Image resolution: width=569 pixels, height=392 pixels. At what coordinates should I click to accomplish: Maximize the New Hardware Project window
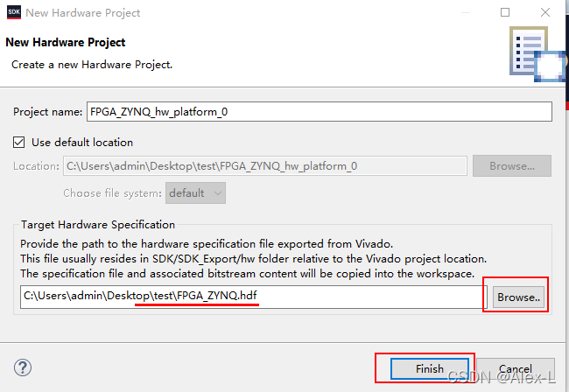(x=505, y=12)
